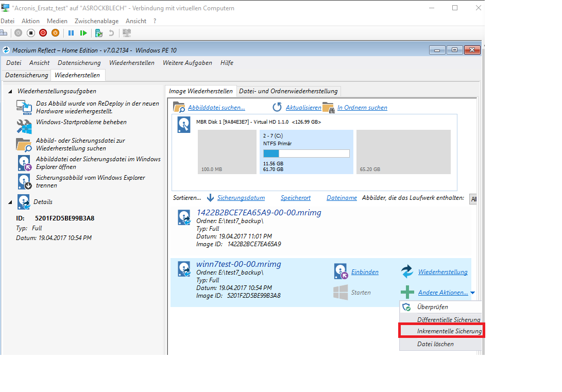Open 1422B2BCE7EA65A9-00-00.mrimg file name
The height and width of the screenshot is (392, 562).
click(x=259, y=212)
